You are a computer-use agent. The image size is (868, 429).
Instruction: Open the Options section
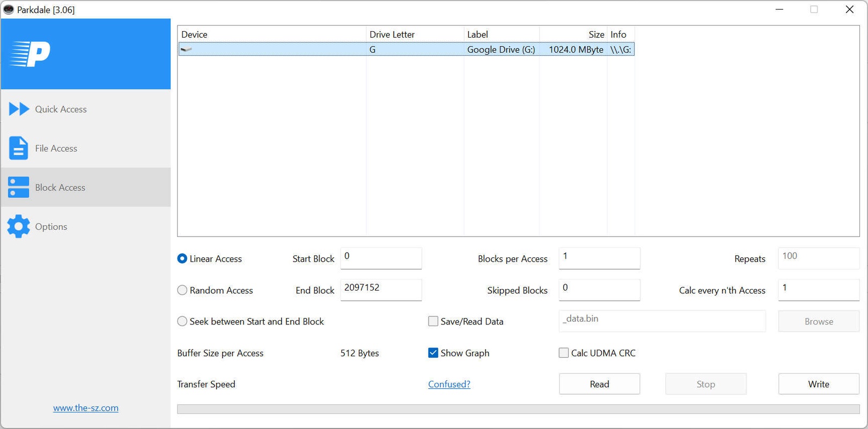click(86, 226)
